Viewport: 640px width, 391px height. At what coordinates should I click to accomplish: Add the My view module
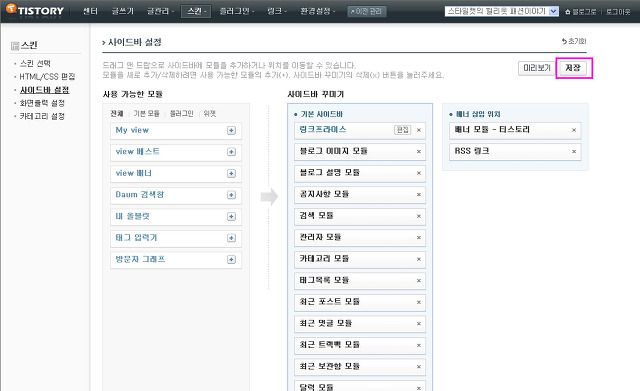click(231, 130)
